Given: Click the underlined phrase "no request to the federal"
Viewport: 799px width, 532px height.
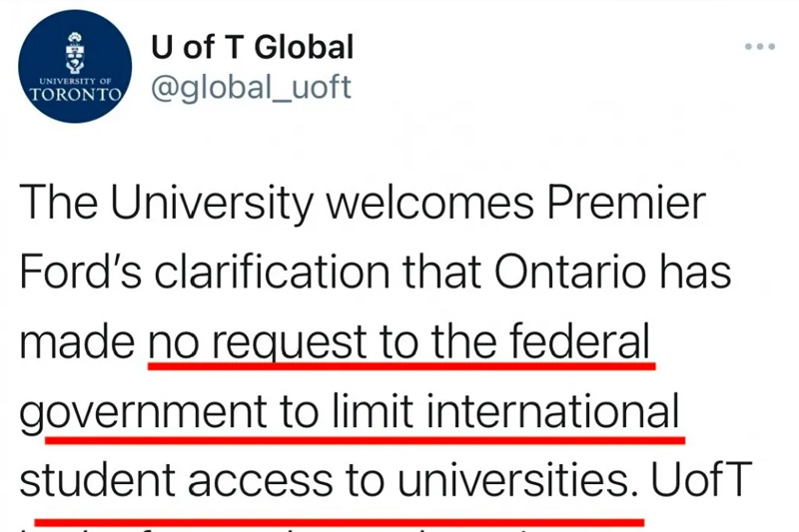Looking at the screenshot, I should pos(399,340).
